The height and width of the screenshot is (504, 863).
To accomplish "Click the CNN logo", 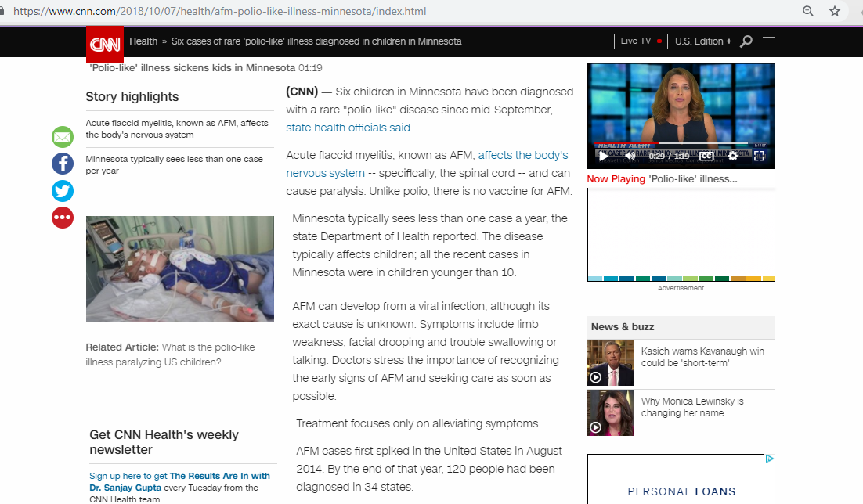I will (x=104, y=45).
